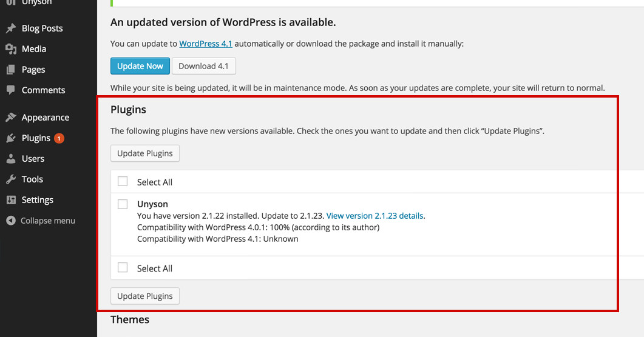Image resolution: width=644 pixels, height=337 pixels.
Task: Click the Settings sliders icon
Action: [x=11, y=199]
